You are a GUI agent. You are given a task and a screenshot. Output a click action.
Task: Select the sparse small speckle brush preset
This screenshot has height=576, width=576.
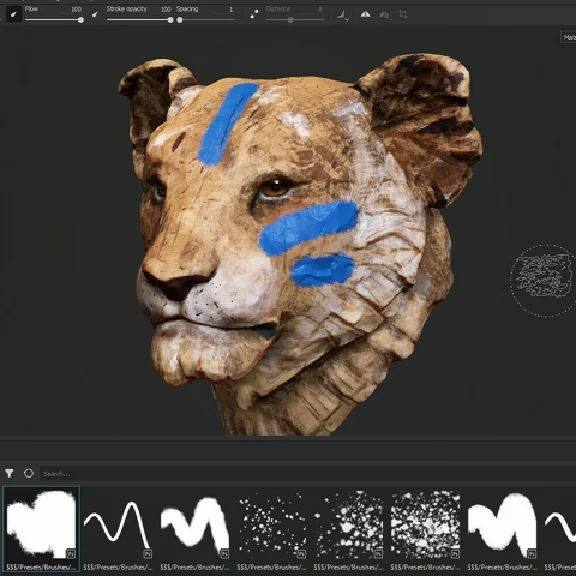(272, 529)
